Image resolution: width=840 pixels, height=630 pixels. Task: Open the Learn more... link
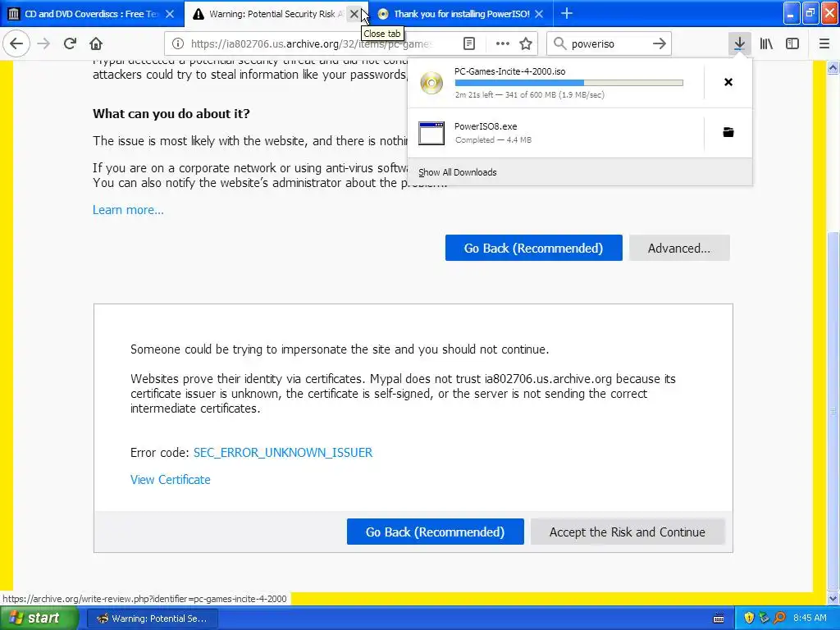128,210
